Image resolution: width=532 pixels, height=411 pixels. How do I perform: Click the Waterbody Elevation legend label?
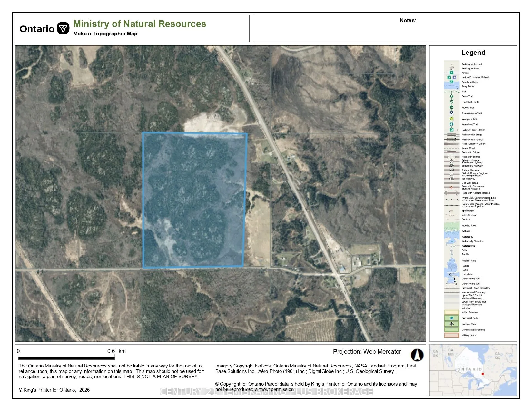[472, 241]
